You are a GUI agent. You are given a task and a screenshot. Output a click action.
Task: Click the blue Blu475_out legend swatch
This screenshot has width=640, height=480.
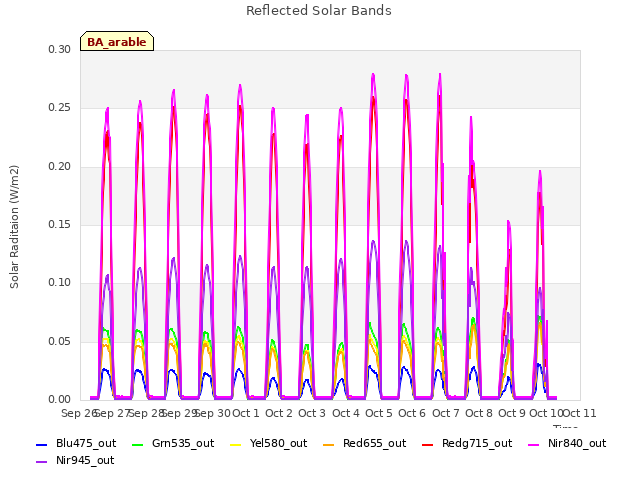coord(42,445)
